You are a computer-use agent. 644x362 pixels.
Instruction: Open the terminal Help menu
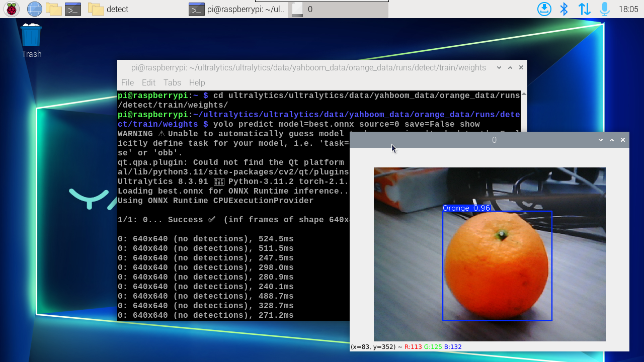pyautogui.click(x=197, y=82)
